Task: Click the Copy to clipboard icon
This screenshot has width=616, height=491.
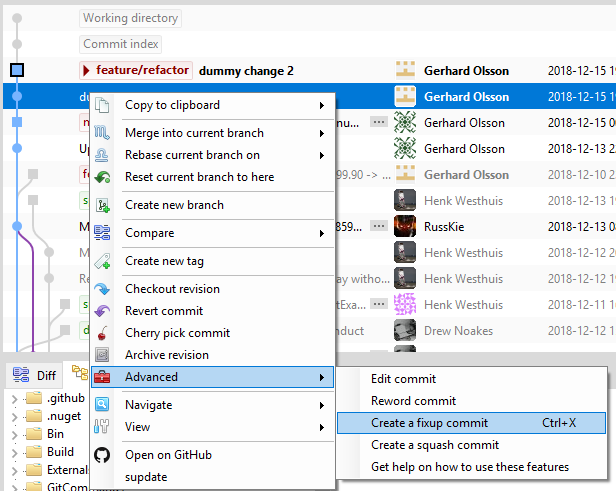Action: (102, 105)
